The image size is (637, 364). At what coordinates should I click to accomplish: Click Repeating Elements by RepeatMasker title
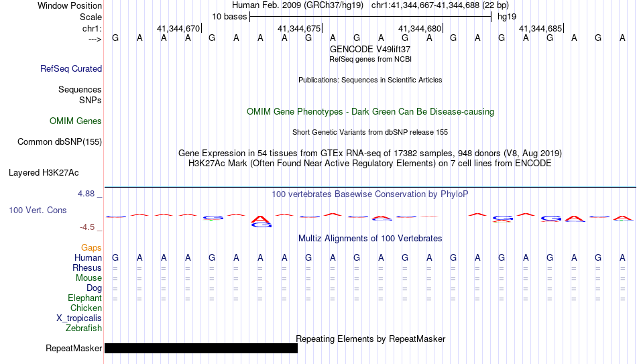click(371, 339)
